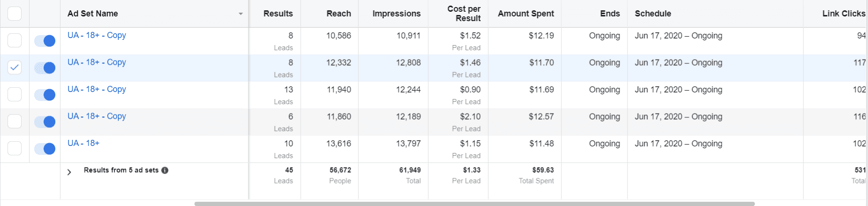Select the checkbox for the UA - 18+ ad set
This screenshot has height=206, width=868.
tap(15, 148)
